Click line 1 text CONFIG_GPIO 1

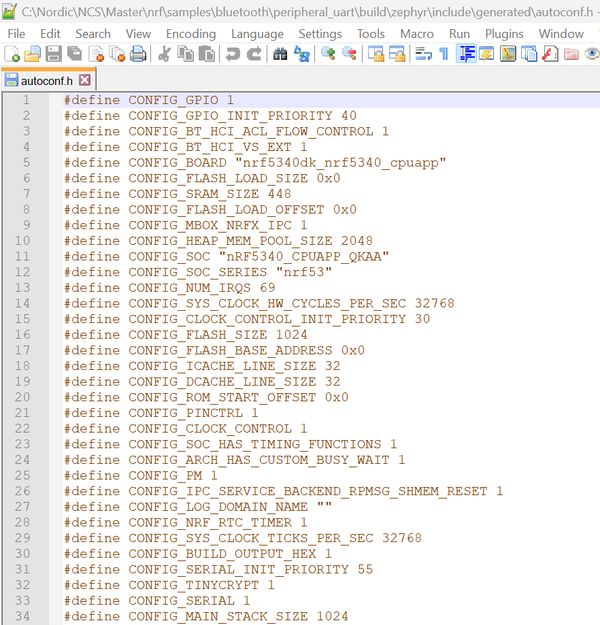click(x=181, y=100)
